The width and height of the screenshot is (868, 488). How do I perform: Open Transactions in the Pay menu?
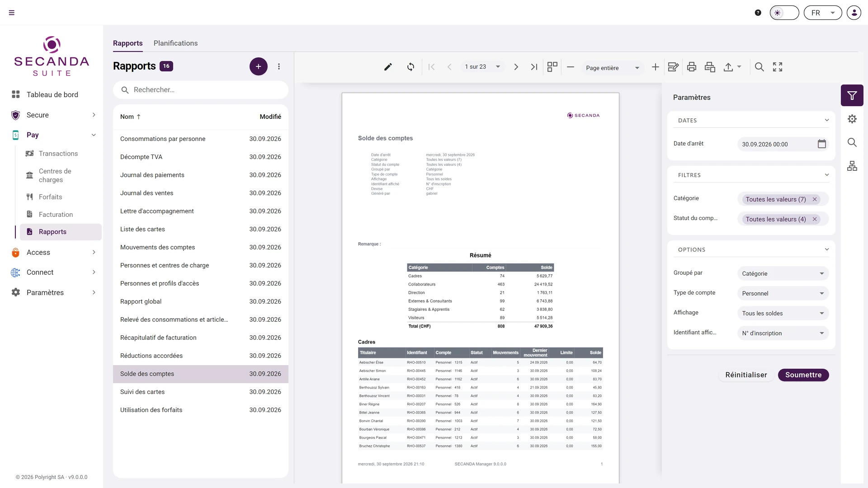(x=58, y=154)
